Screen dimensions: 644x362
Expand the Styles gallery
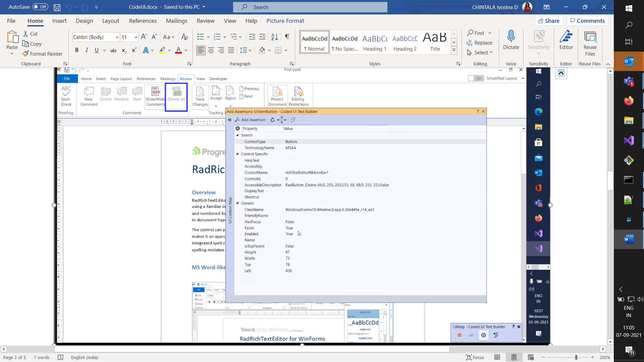[x=454, y=51]
